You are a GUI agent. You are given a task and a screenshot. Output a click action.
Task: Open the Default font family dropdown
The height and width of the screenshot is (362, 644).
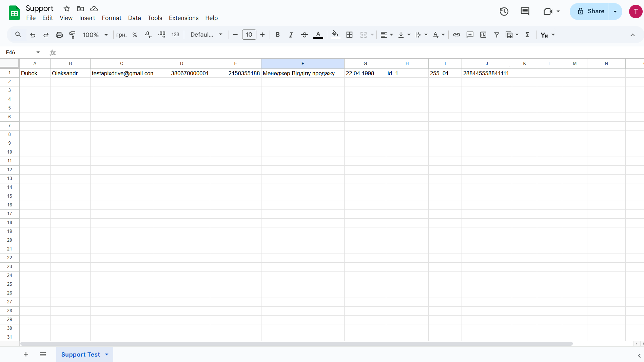pos(206,35)
